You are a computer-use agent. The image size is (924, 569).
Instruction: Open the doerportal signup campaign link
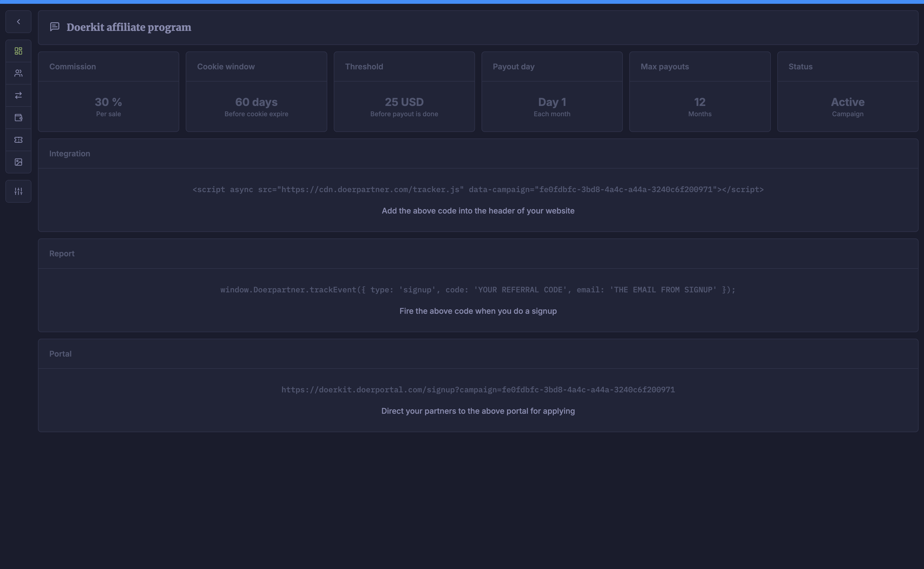[478, 390]
